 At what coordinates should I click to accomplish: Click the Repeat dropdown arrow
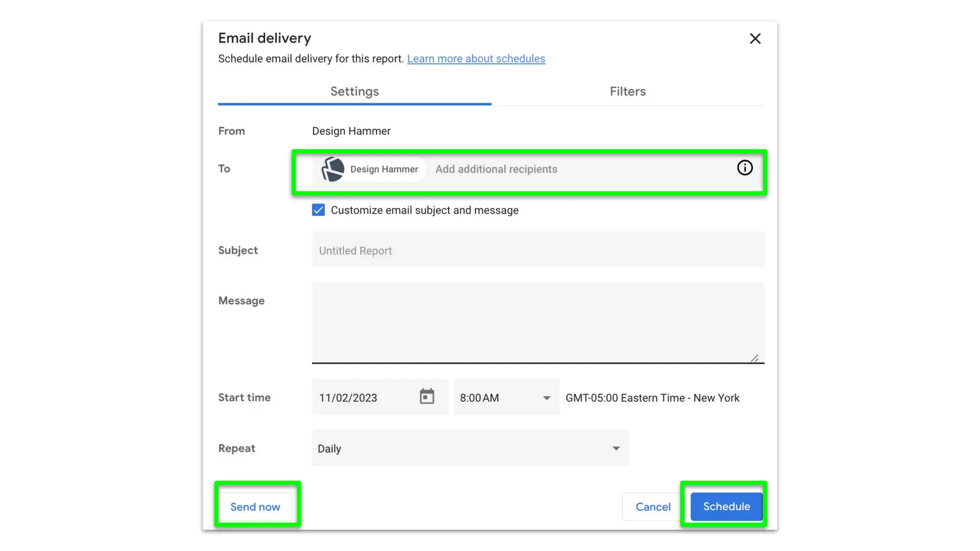pyautogui.click(x=616, y=449)
